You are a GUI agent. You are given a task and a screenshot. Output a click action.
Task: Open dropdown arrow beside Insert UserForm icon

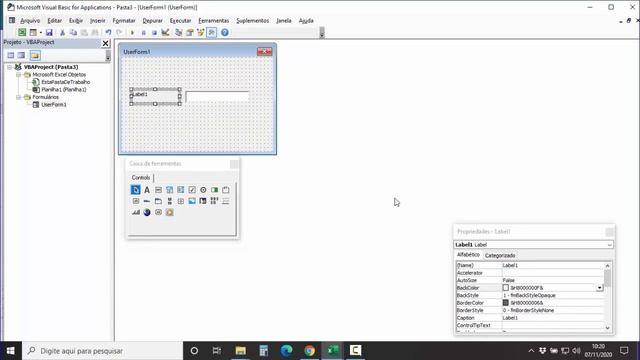(x=40, y=32)
